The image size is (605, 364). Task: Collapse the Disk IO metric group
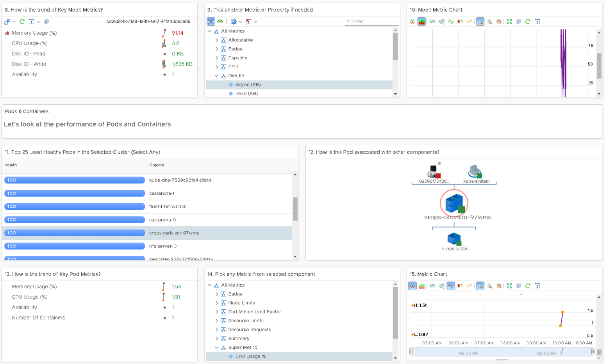click(217, 76)
